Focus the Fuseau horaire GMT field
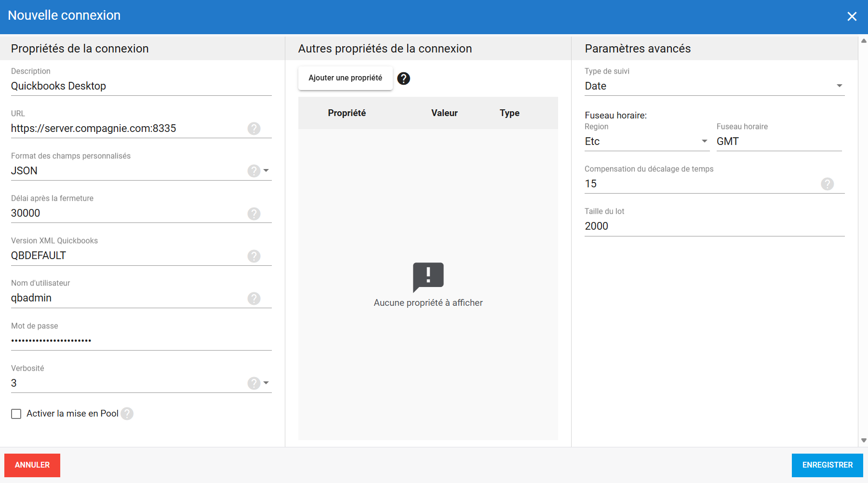Image resolution: width=868 pixels, height=483 pixels. [779, 142]
